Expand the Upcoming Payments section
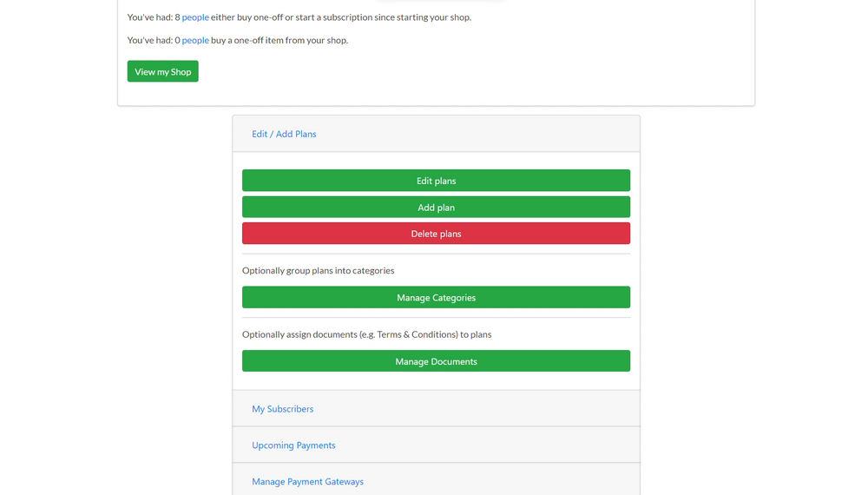868x495 pixels. [x=293, y=445]
